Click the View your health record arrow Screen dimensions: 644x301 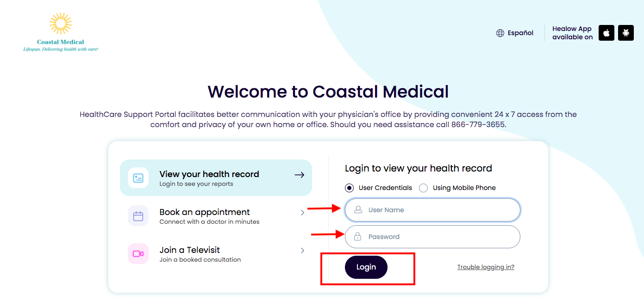pyautogui.click(x=300, y=175)
